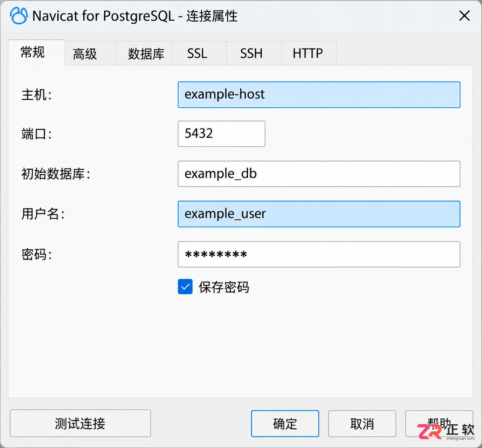Click the 主机 field containing example-host

tap(319, 95)
